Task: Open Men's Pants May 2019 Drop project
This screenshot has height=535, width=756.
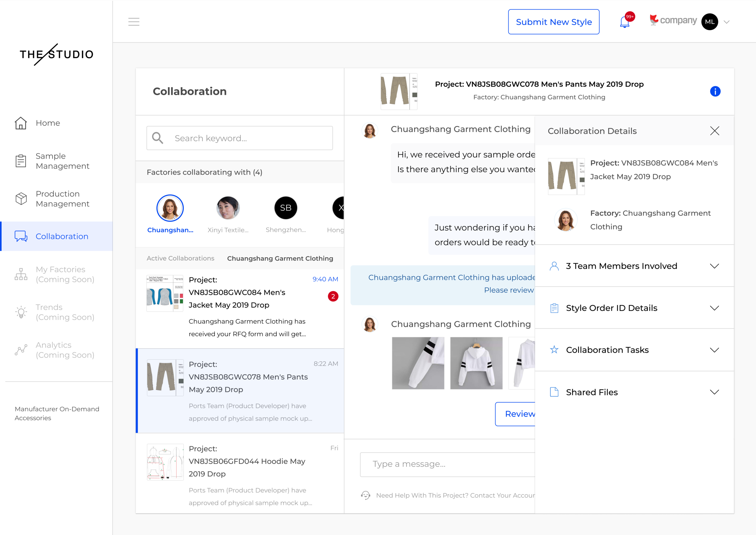Action: (x=240, y=391)
